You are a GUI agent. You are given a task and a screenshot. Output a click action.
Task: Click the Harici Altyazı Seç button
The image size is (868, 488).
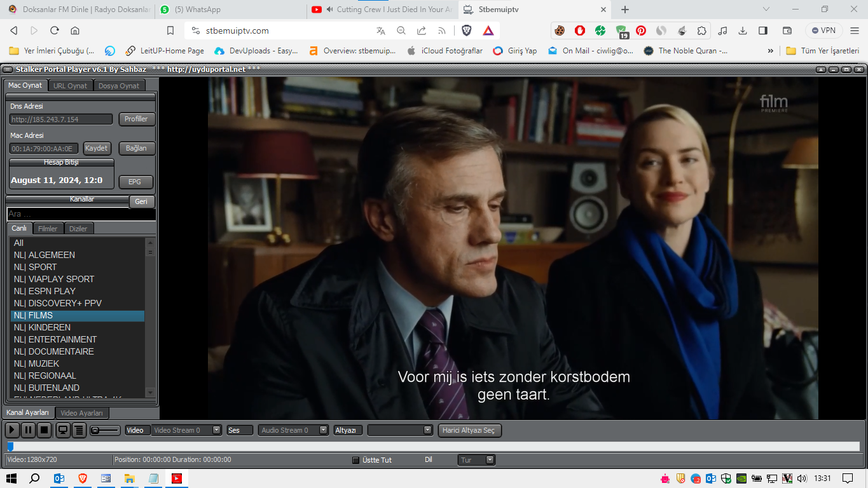tap(469, 430)
